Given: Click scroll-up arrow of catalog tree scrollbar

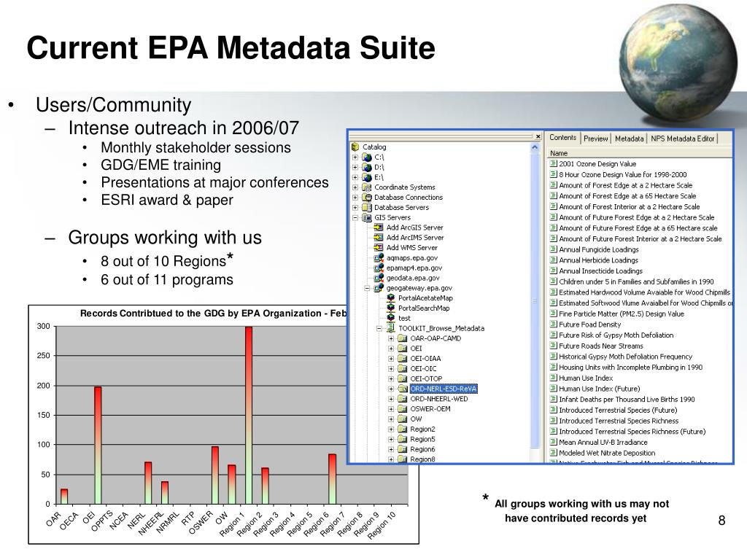Looking at the screenshot, I should click(x=535, y=147).
